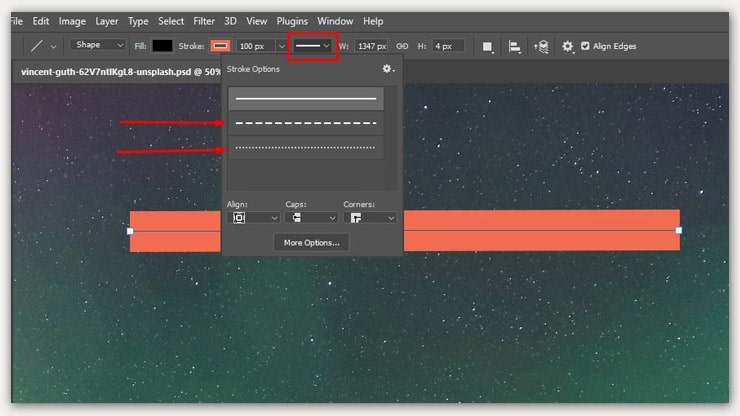Open the 3D menu
740x416 pixels.
[x=230, y=21]
